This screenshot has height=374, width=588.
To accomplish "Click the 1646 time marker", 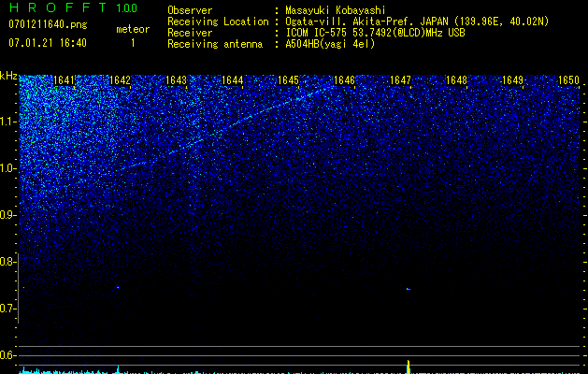I will (344, 80).
